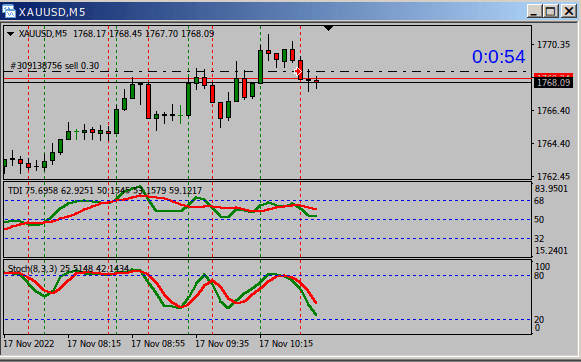The height and width of the screenshot is (362, 581).
Task: Minimize the XAUUSD chart window
Action: (534, 11)
